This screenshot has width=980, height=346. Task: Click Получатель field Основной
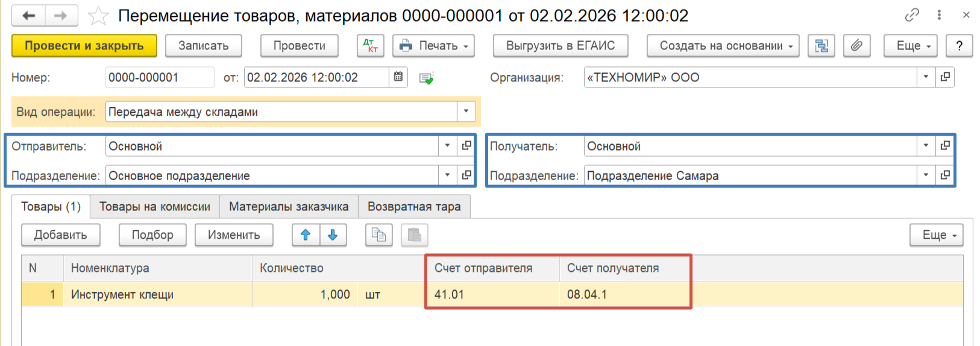point(750,146)
